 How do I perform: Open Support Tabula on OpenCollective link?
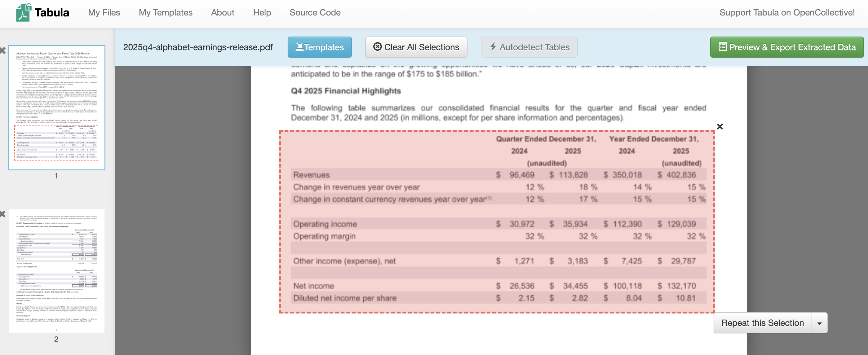tap(787, 12)
